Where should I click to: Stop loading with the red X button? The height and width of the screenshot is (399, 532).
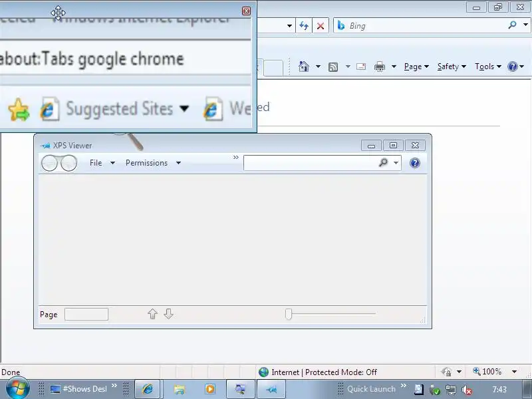click(321, 26)
